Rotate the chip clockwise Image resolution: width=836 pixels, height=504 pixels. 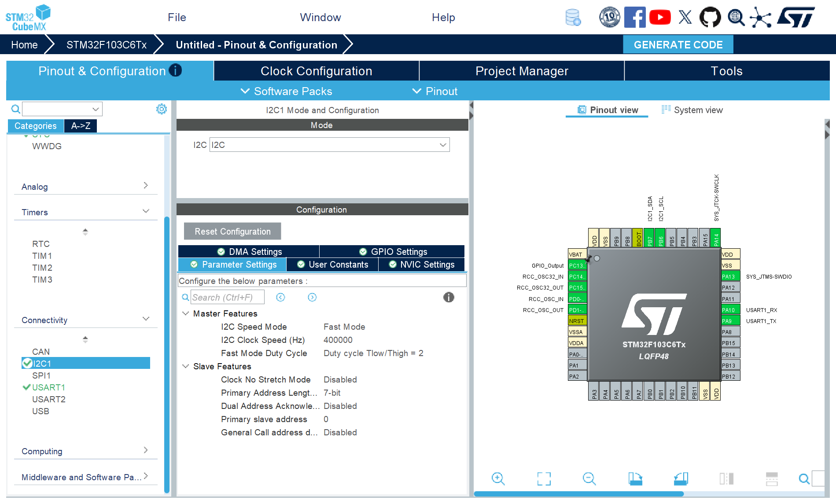pyautogui.click(x=635, y=478)
